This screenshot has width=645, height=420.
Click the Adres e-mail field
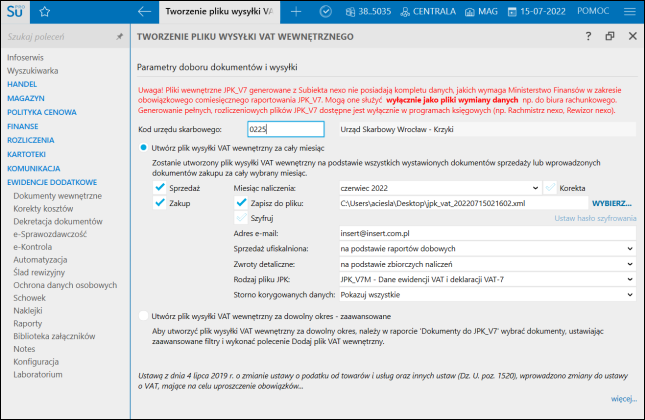[x=487, y=233]
